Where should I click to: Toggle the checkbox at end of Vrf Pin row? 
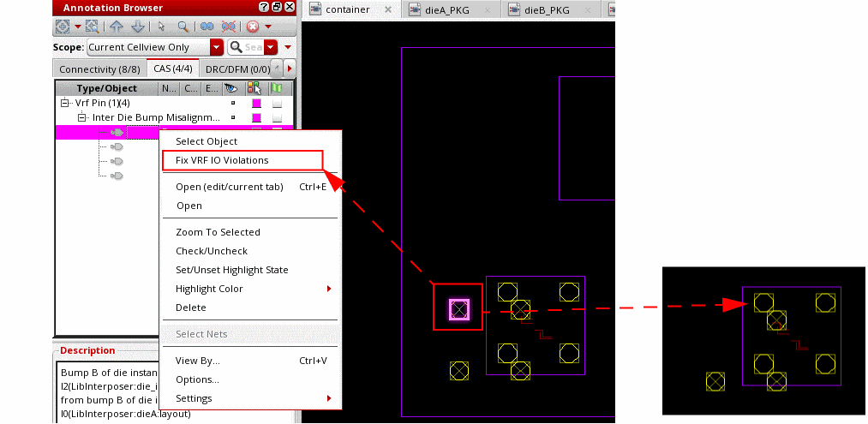[278, 104]
